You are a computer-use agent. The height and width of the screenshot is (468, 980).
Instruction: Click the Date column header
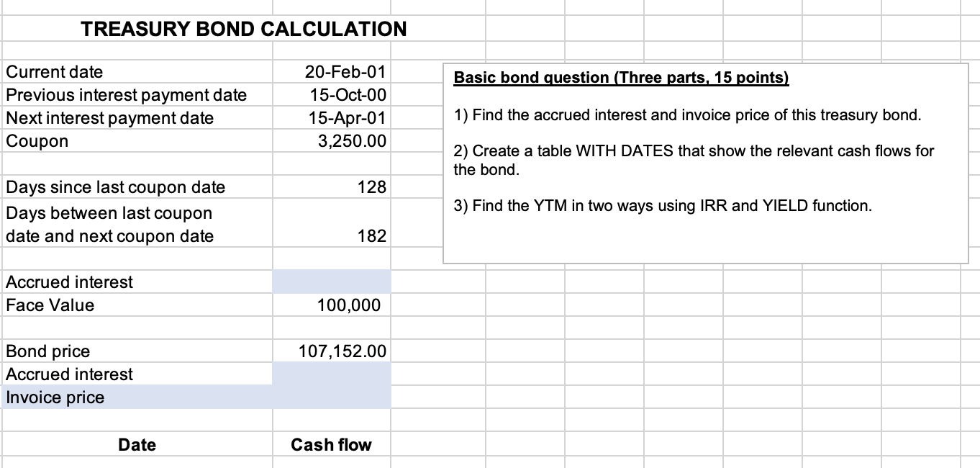point(137,444)
